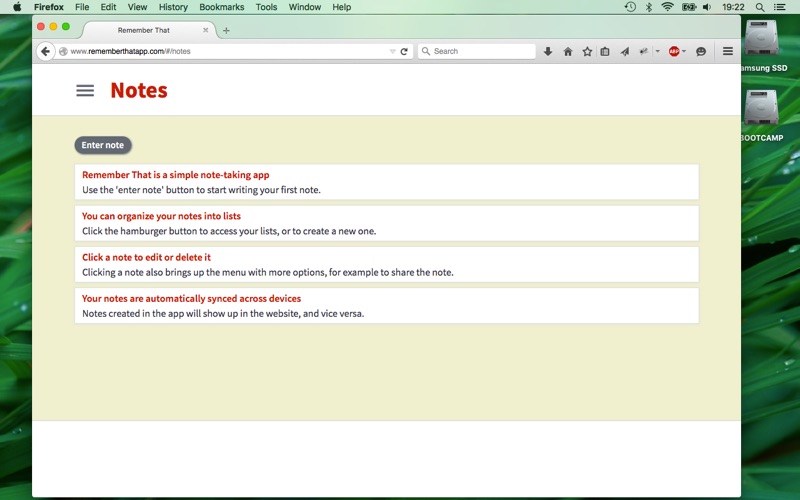Open the Firefox hamburger menu

tap(728, 51)
